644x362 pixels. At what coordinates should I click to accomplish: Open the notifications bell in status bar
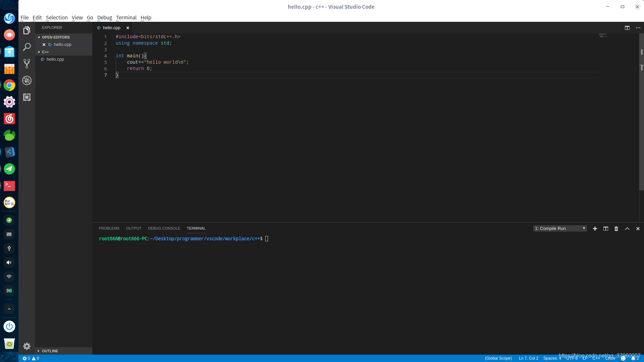click(x=633, y=358)
